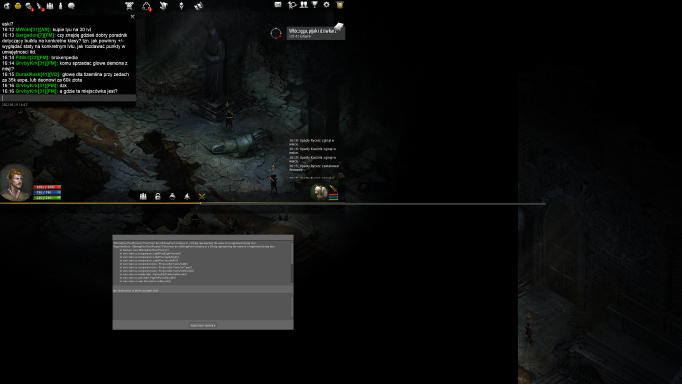Open the gold coin pouch icon
Image resolution: width=682 pixels, height=384 pixels.
click(x=18, y=6)
